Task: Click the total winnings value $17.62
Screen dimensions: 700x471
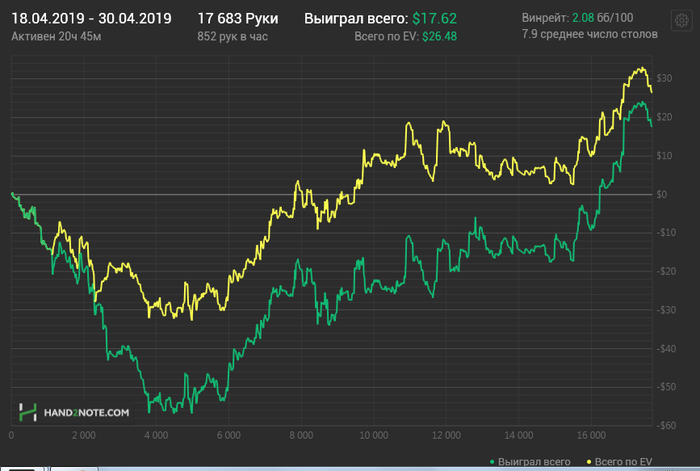Action: click(x=434, y=18)
